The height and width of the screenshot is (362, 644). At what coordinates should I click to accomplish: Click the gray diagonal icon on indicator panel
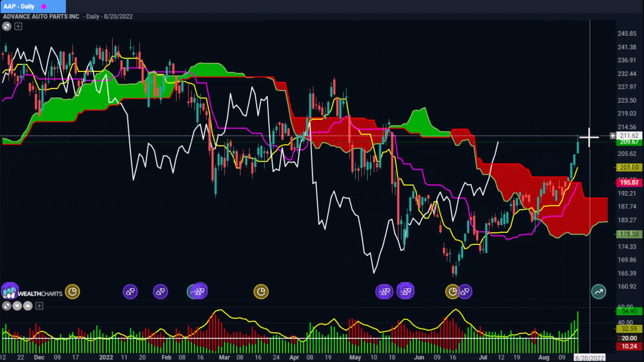[x=6, y=306]
